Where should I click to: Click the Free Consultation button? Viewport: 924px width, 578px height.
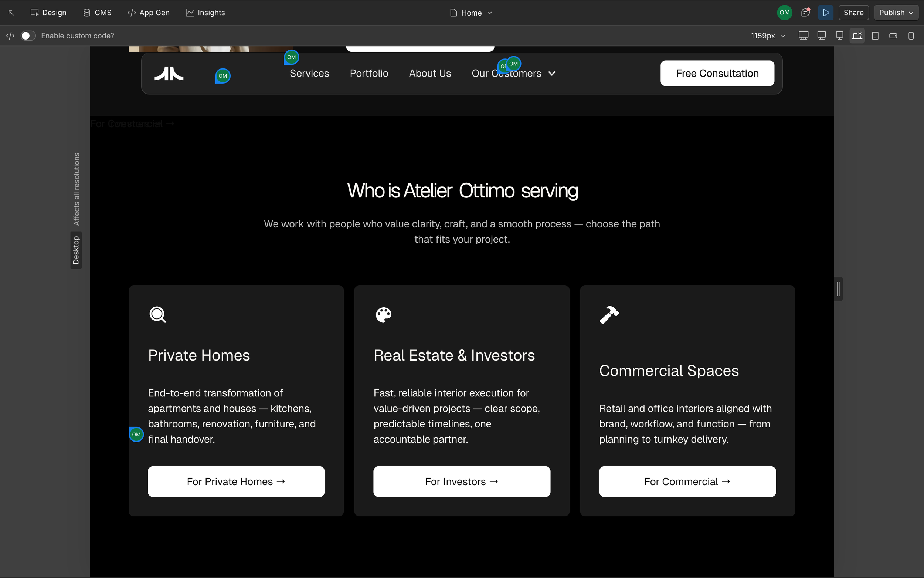click(717, 73)
